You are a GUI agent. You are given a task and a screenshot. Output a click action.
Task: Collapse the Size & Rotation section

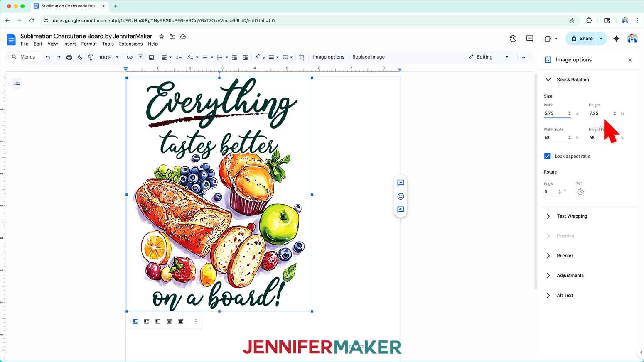(x=548, y=80)
